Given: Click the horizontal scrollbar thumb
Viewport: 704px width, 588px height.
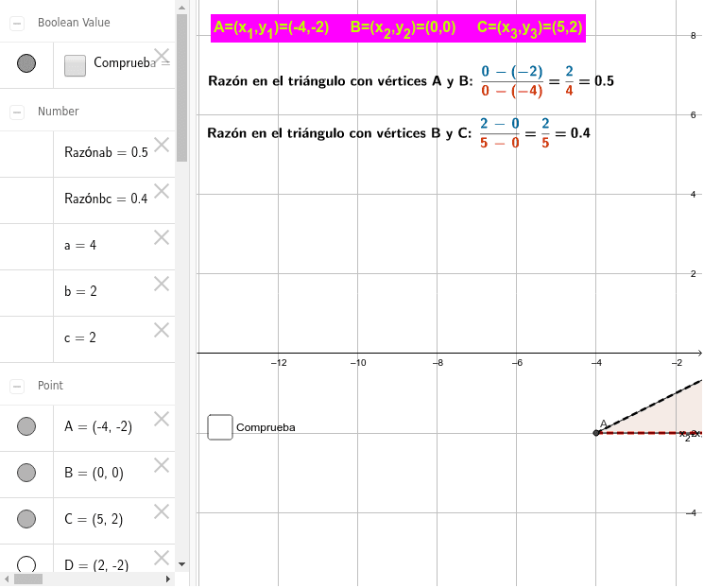Looking at the screenshot, I should coord(27,579).
